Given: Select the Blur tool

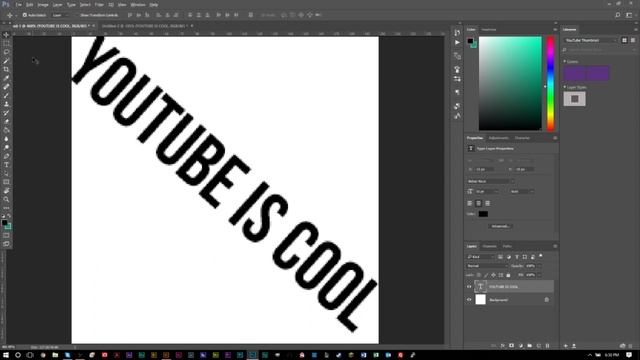Looking at the screenshot, I should (6, 139).
